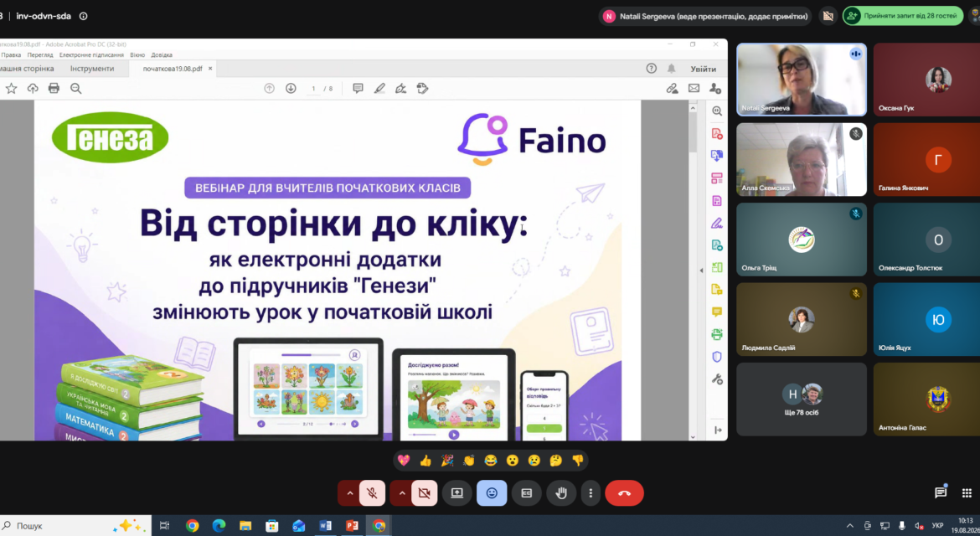This screenshot has width=980, height=536.
Task: Open the Довідка menu
Action: 162,55
